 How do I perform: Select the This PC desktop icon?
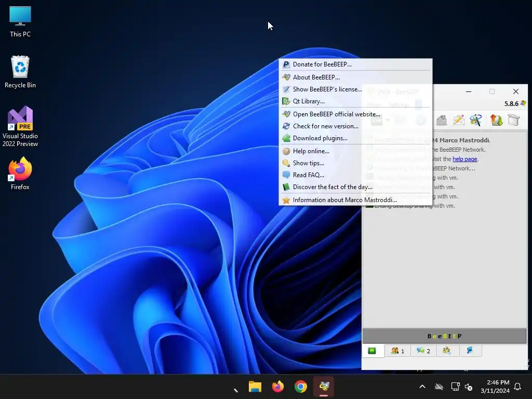click(20, 21)
